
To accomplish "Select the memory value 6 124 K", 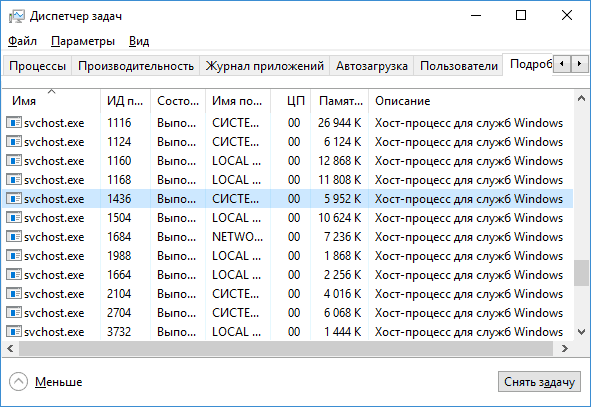I will [342, 142].
